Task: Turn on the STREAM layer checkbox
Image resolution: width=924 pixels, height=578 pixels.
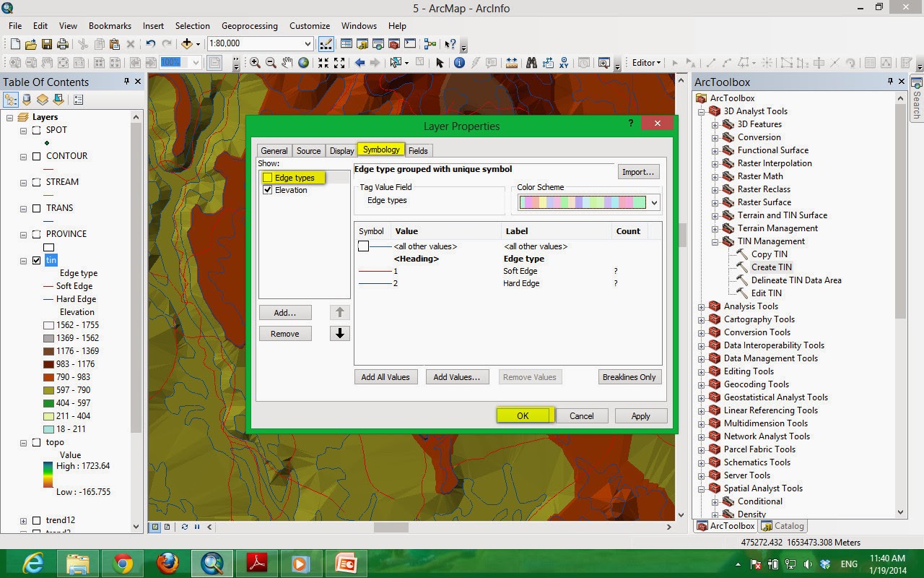Action: [36, 183]
